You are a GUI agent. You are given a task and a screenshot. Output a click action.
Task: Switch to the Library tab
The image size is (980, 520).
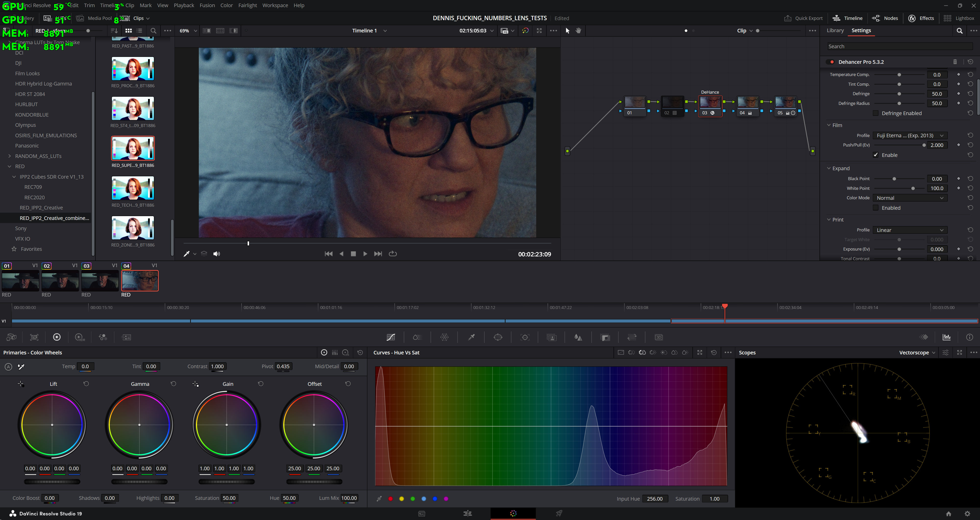pos(835,30)
